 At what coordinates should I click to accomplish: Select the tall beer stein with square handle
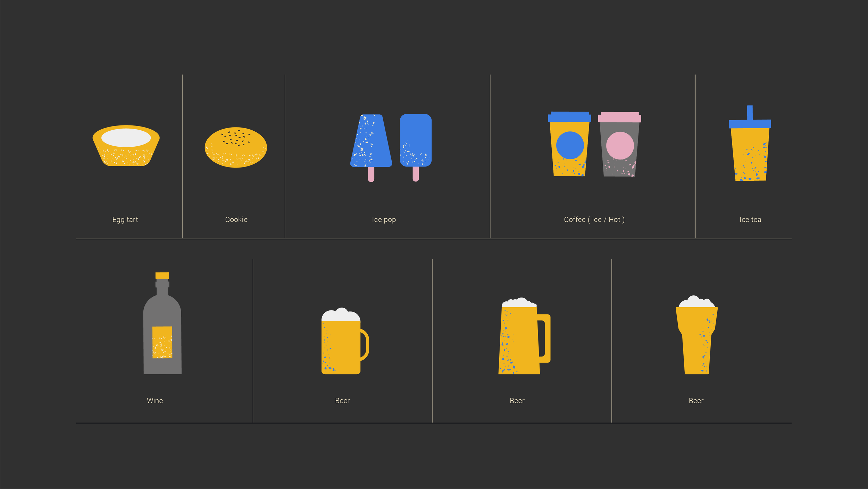click(x=524, y=336)
